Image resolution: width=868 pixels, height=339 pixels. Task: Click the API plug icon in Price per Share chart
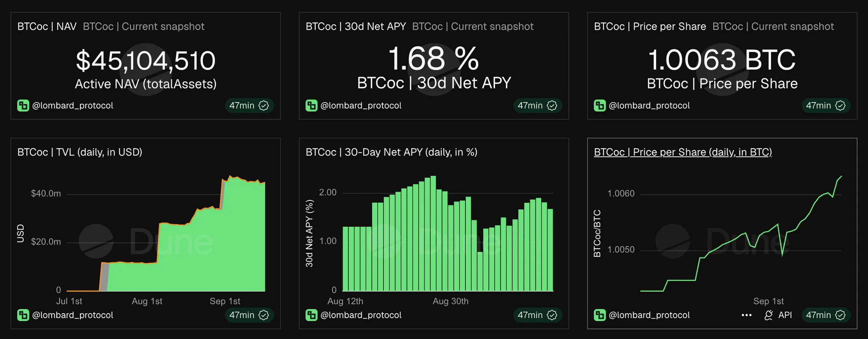click(768, 315)
